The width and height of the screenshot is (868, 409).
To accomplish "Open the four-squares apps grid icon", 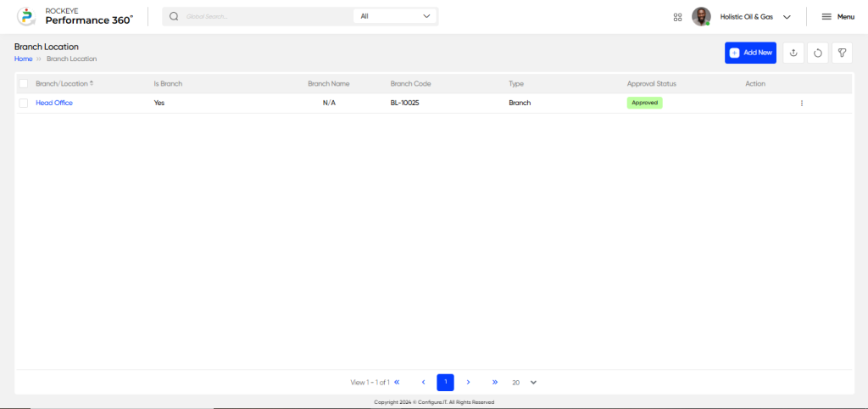I will coord(677,17).
